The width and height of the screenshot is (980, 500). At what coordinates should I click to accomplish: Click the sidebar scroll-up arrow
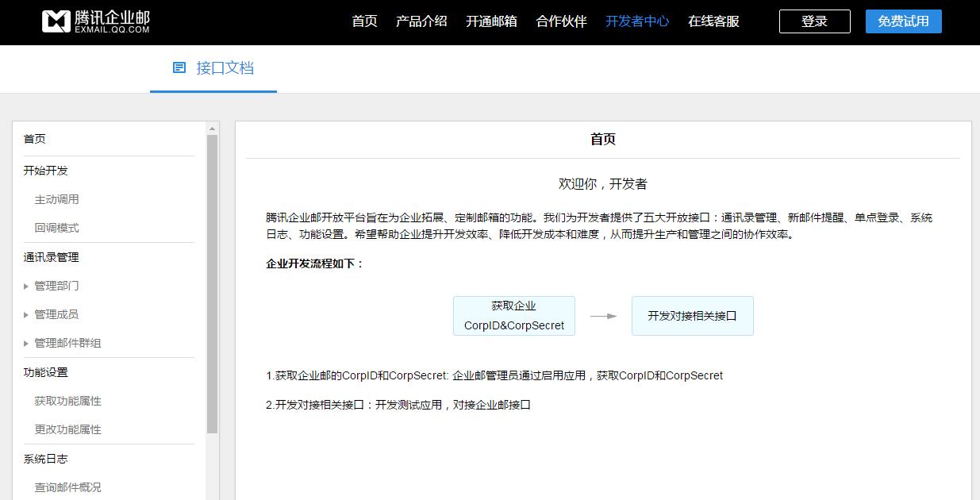(212, 129)
